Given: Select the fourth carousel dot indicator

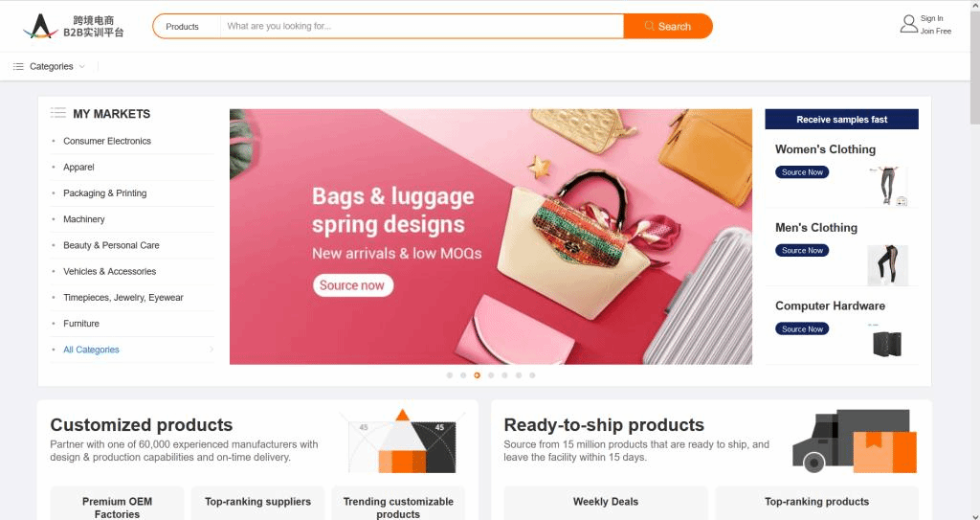Looking at the screenshot, I should tap(491, 375).
